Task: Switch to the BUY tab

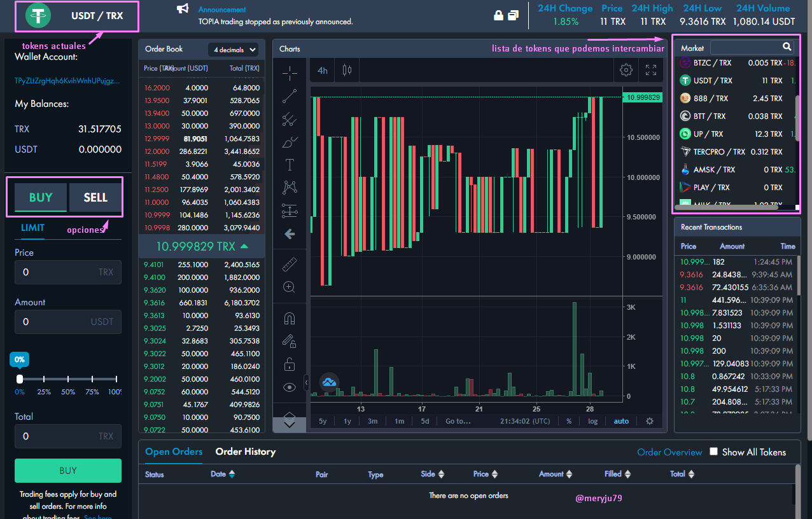Action: (x=41, y=197)
